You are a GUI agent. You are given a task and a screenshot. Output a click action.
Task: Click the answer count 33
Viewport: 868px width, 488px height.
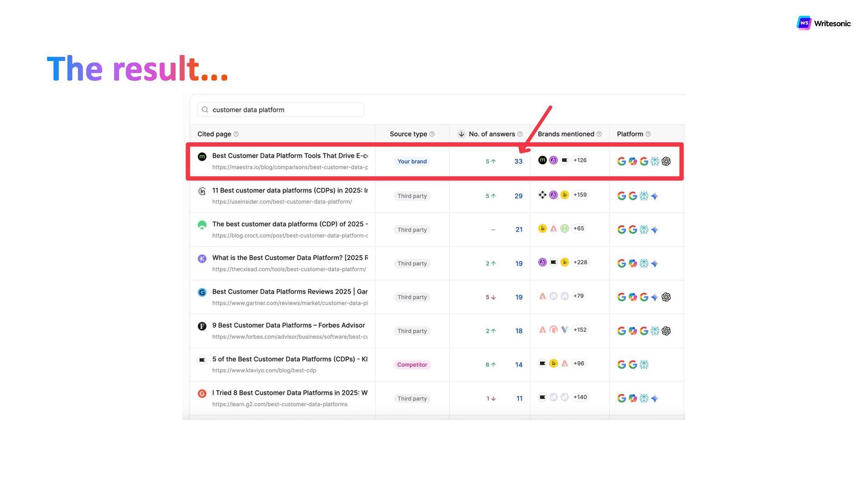click(518, 161)
